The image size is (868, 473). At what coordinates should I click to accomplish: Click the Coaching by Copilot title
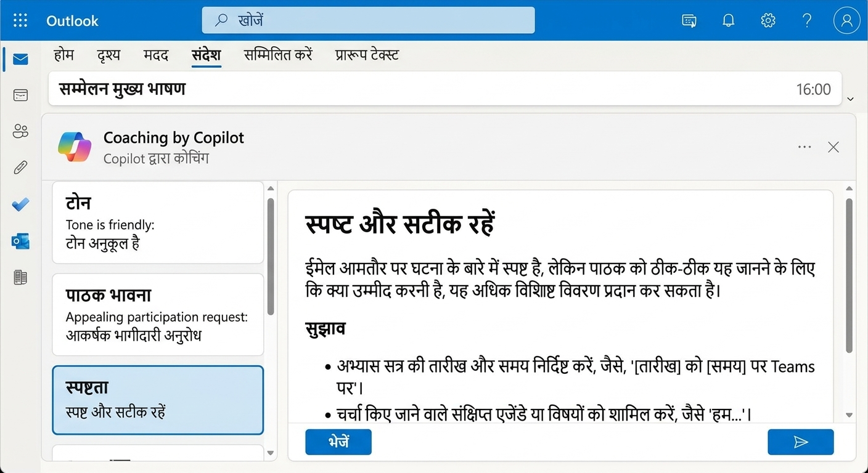pyautogui.click(x=174, y=137)
